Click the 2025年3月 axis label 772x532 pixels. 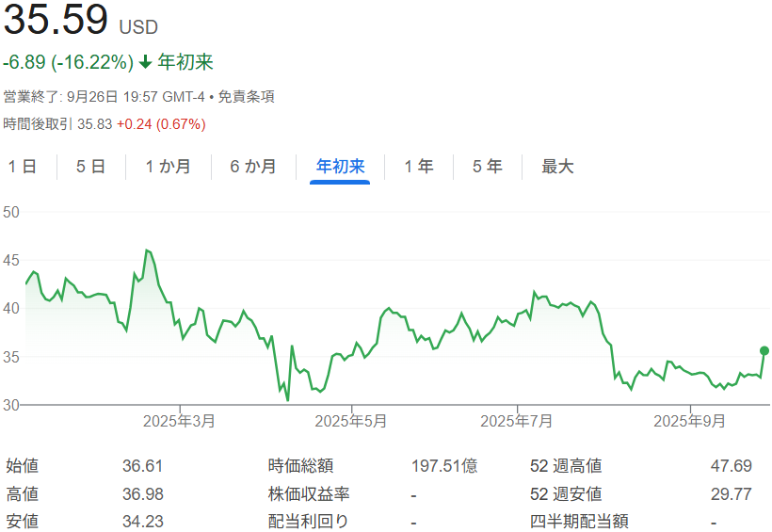point(179,421)
